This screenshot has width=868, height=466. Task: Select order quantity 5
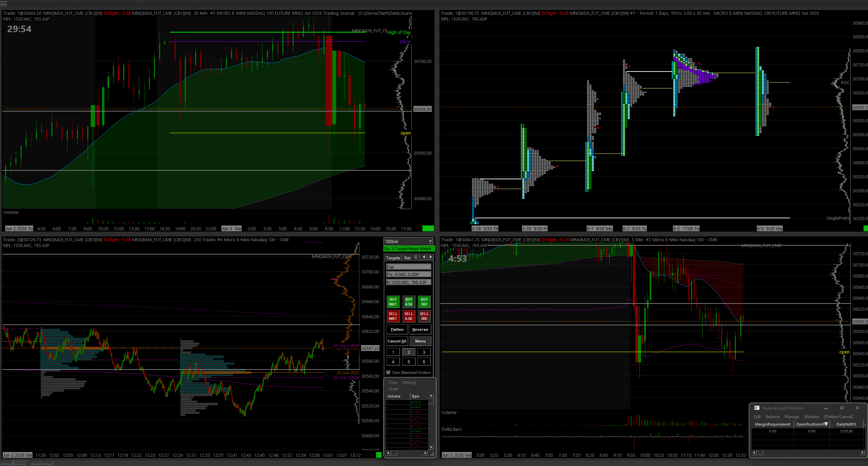pos(409,362)
